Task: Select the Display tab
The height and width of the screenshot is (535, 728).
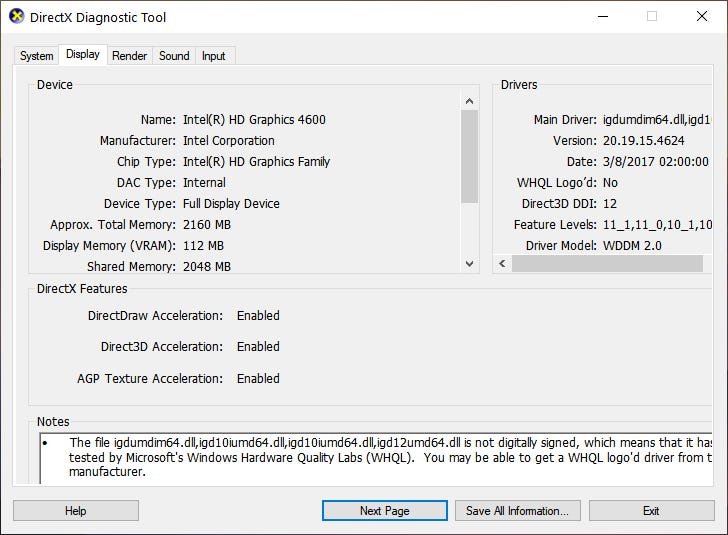Action: [x=83, y=54]
